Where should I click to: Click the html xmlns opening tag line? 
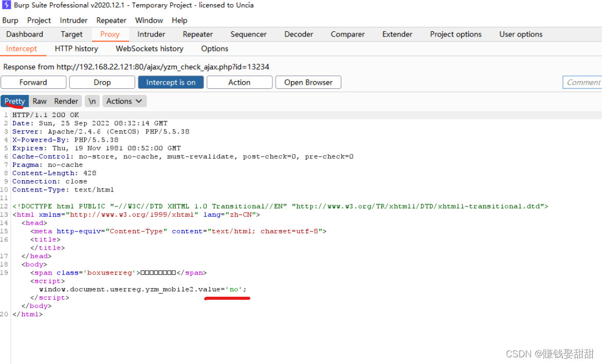tap(136, 215)
